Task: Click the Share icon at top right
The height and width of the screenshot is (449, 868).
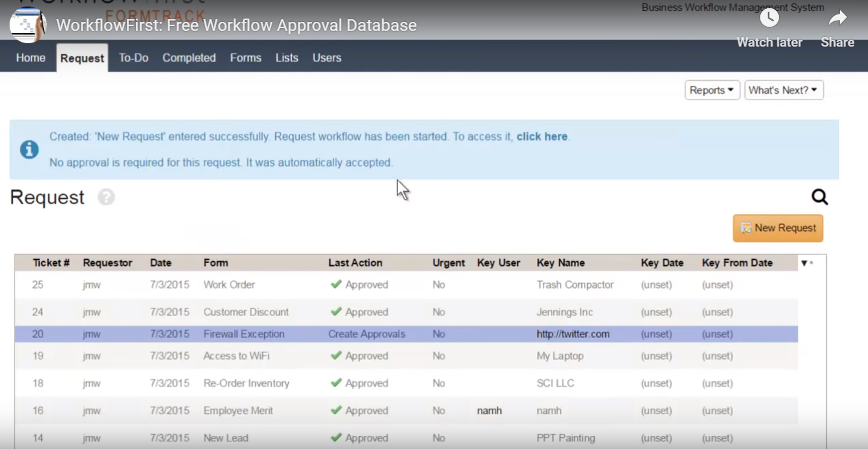Action: [x=836, y=18]
